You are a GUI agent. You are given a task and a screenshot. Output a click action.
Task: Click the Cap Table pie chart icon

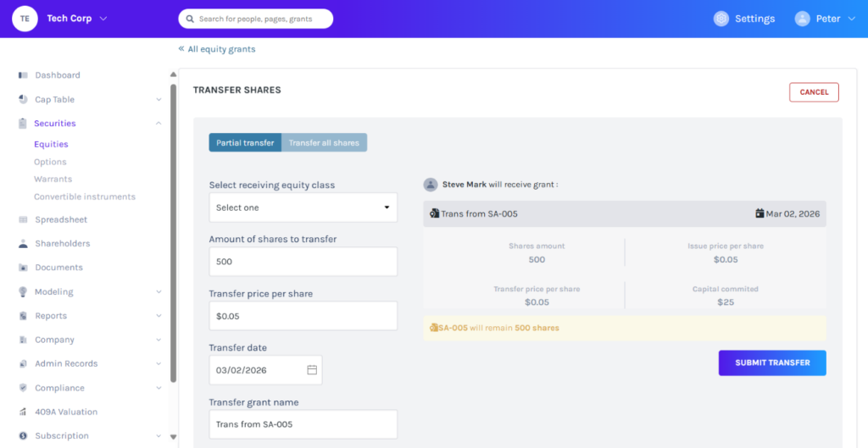(x=23, y=99)
